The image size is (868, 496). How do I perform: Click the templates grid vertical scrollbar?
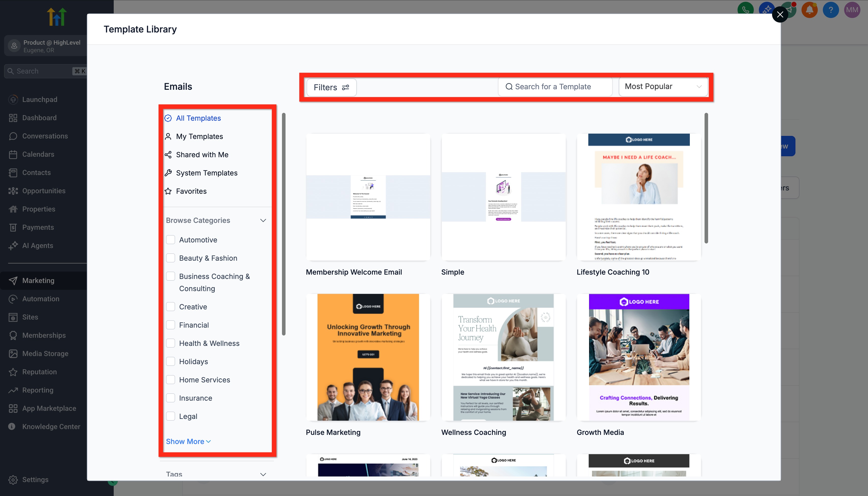pos(706,178)
